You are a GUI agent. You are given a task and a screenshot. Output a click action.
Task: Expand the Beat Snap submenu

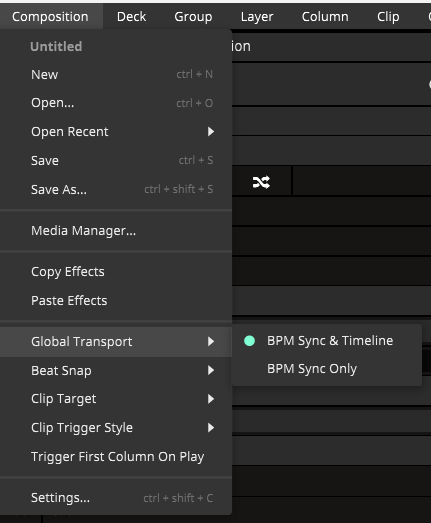[x=116, y=371]
